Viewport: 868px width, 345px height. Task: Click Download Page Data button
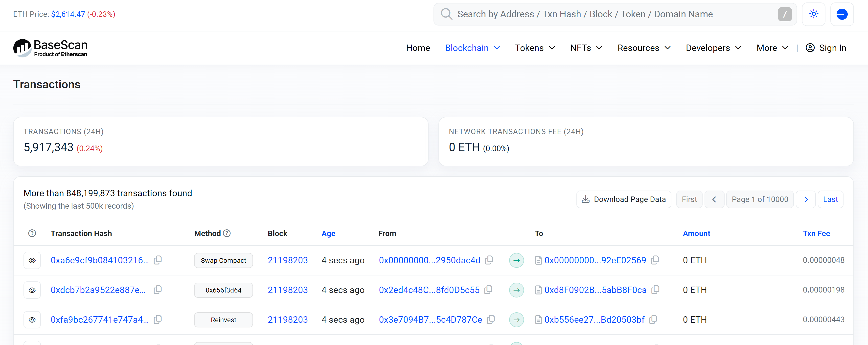tap(624, 199)
